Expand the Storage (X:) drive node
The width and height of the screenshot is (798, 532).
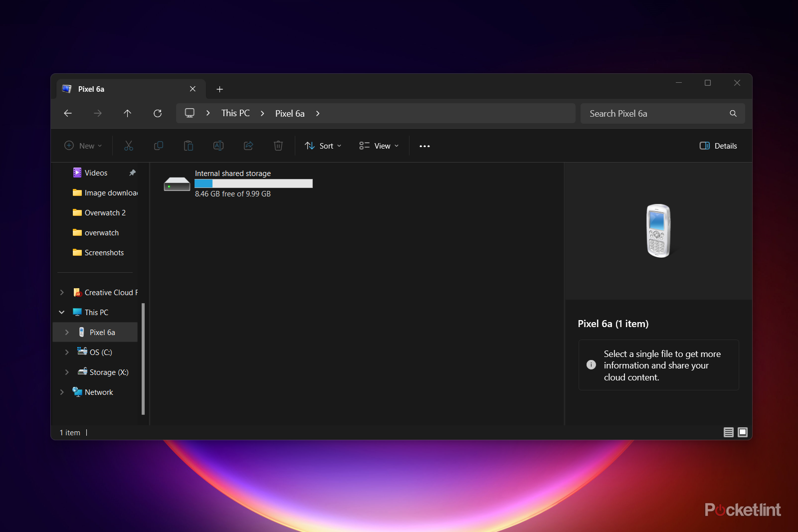(67, 372)
